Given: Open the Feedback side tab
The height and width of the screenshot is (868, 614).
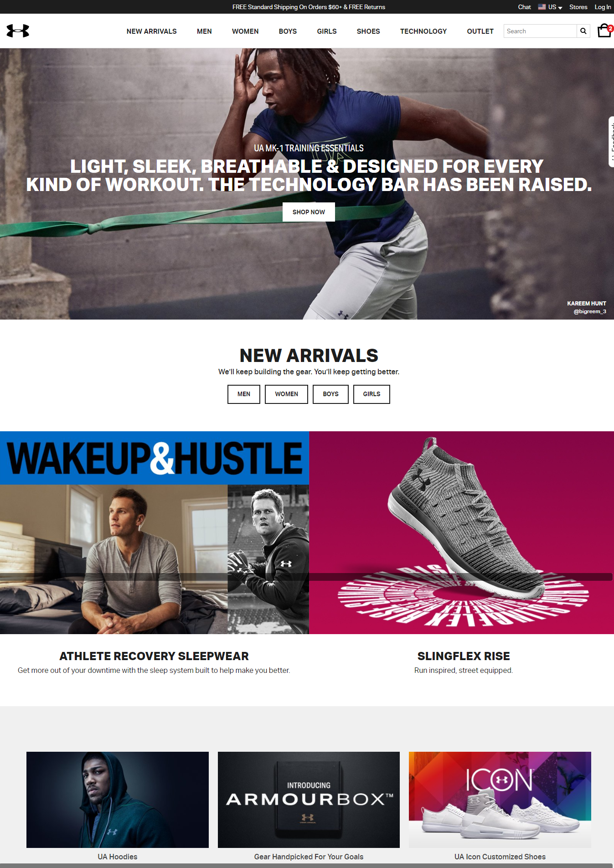Looking at the screenshot, I should tap(611, 142).
